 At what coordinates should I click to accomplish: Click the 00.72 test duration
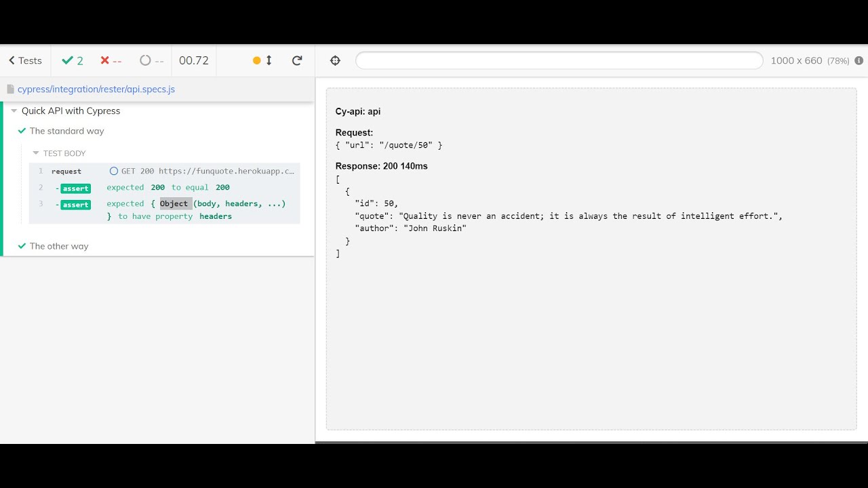click(194, 60)
